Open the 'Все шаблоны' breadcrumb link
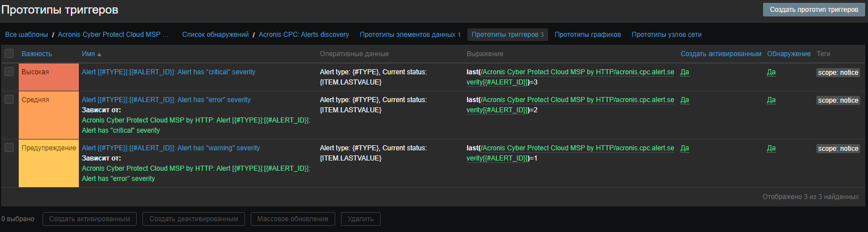The height and width of the screenshot is (232, 868). (x=27, y=35)
